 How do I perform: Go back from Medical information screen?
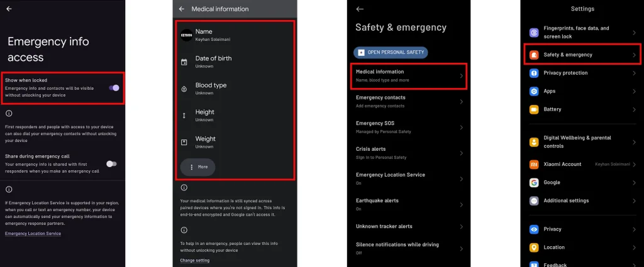[x=182, y=9]
